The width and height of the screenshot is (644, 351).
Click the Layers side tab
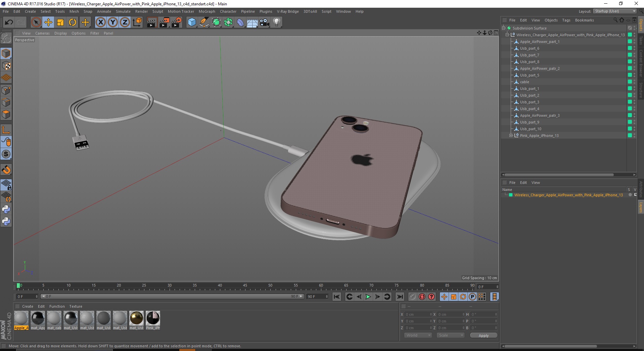click(641, 208)
